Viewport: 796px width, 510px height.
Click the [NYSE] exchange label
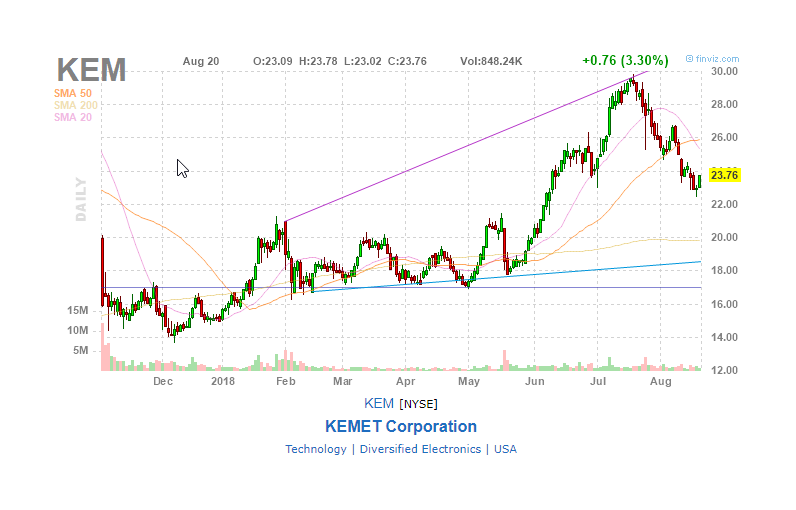tap(418, 404)
